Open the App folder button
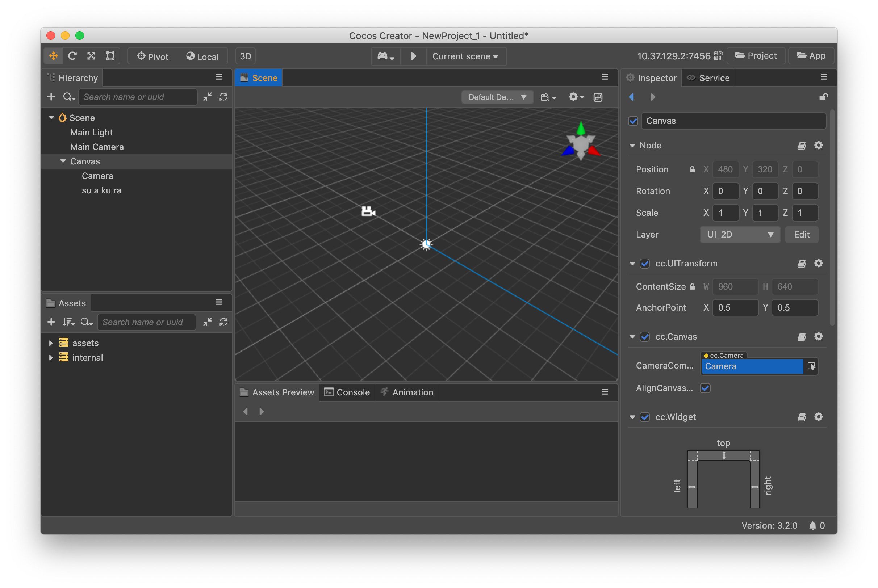Image resolution: width=878 pixels, height=588 pixels. 811,56
